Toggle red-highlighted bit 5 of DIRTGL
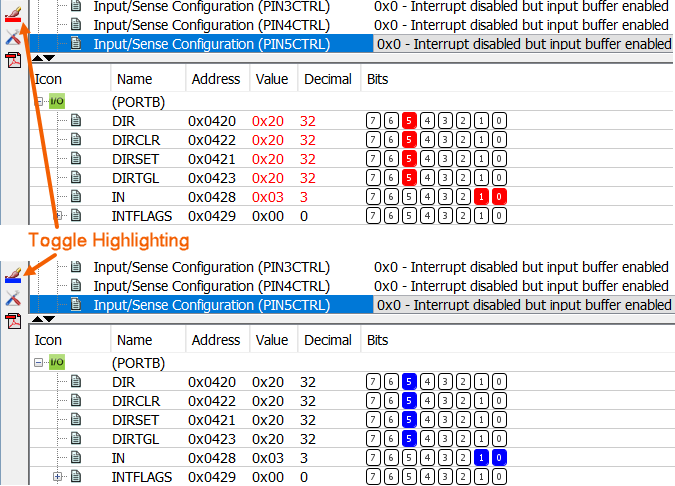675x486 pixels. coord(409,177)
